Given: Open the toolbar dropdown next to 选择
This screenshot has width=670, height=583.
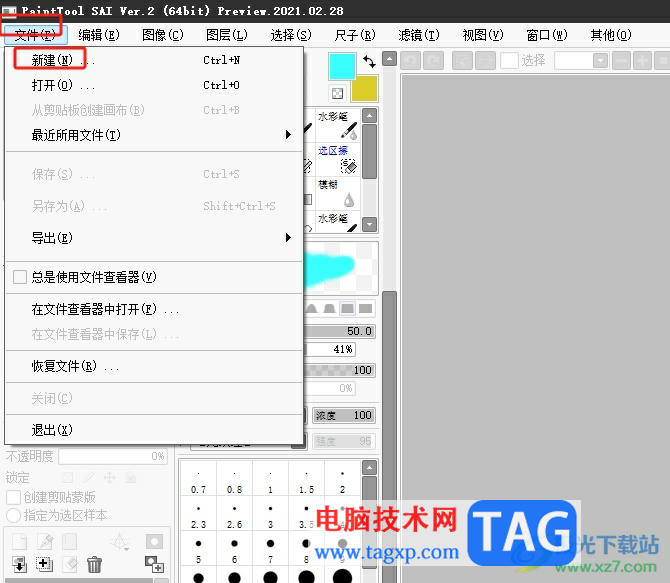Looking at the screenshot, I should [600, 61].
